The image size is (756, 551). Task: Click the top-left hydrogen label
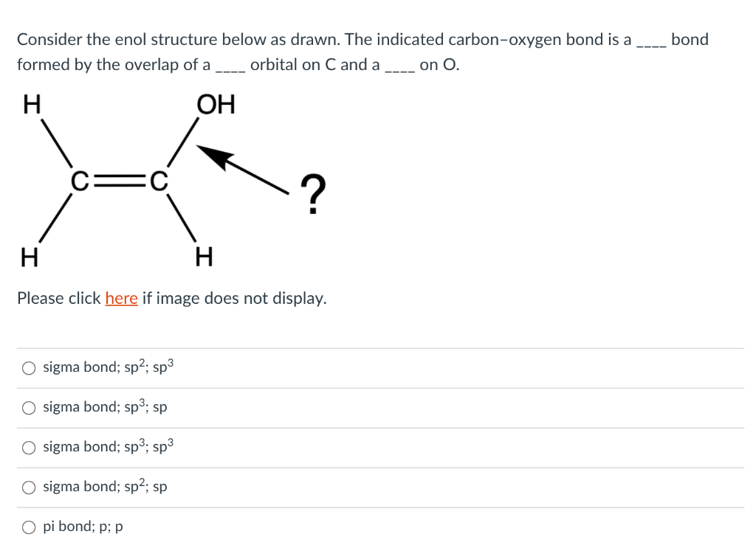coord(30,104)
